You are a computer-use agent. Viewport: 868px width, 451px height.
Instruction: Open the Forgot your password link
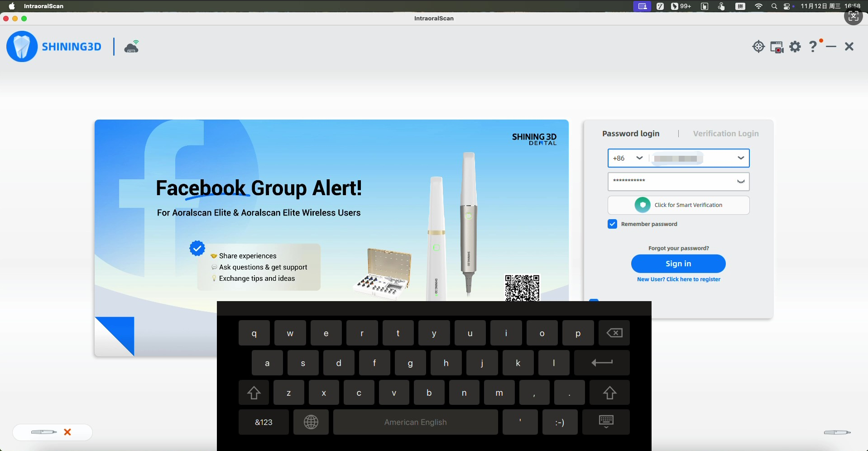tap(679, 248)
